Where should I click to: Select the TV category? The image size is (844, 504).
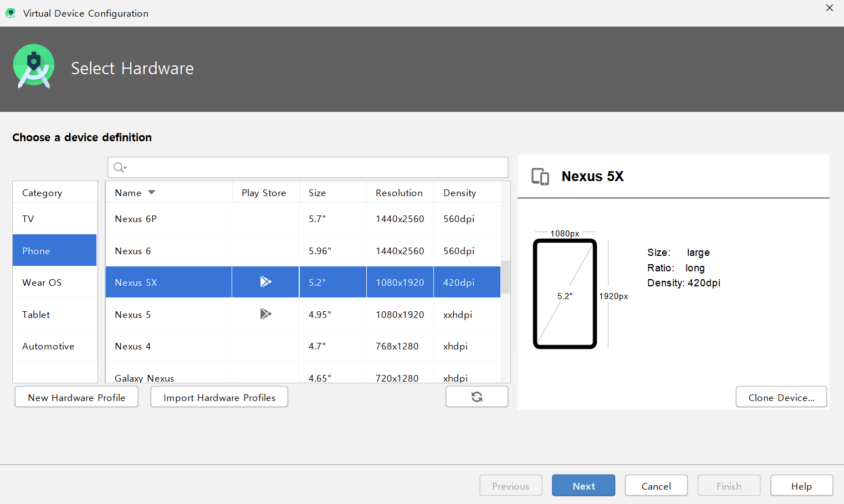tap(55, 219)
